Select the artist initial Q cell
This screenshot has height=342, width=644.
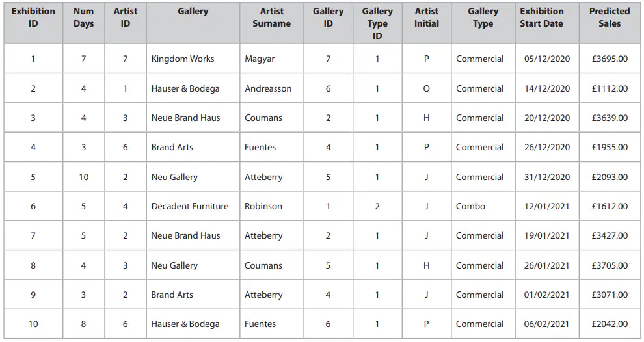click(x=427, y=88)
